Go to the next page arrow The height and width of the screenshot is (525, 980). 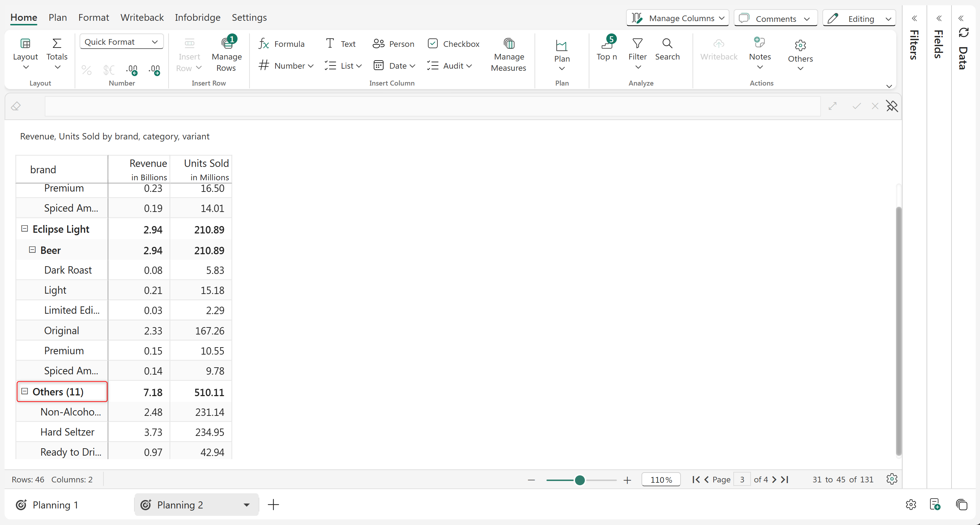(x=774, y=480)
